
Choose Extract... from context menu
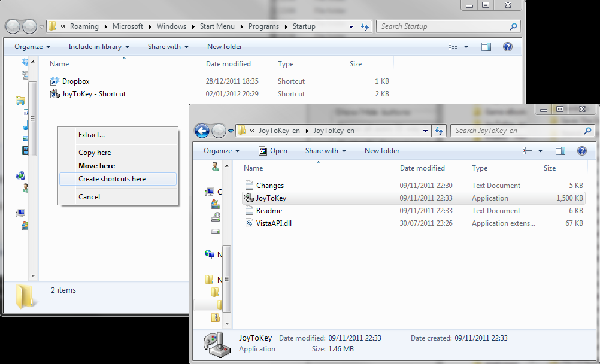(x=118, y=135)
